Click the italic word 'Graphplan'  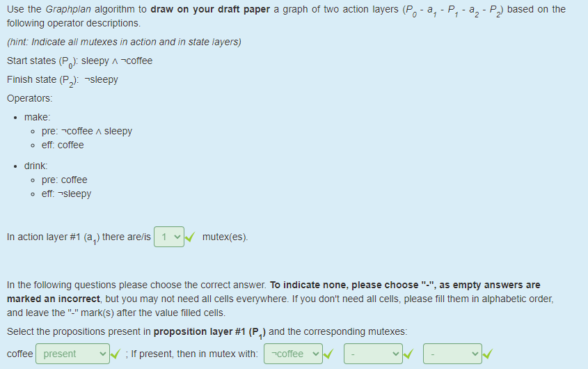coord(68,9)
